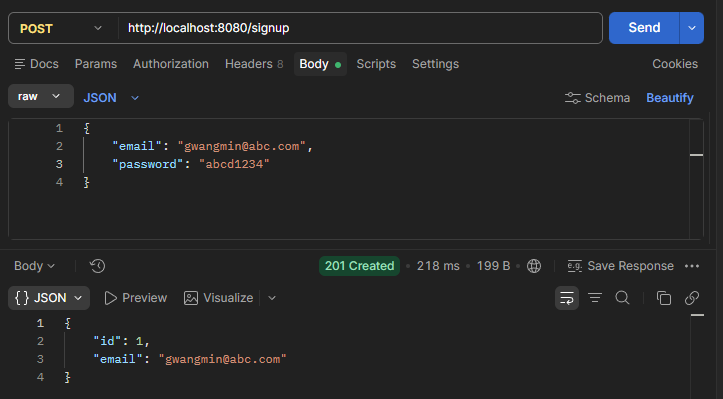Open the Send options arrow
This screenshot has height=399, width=723.
tap(692, 28)
